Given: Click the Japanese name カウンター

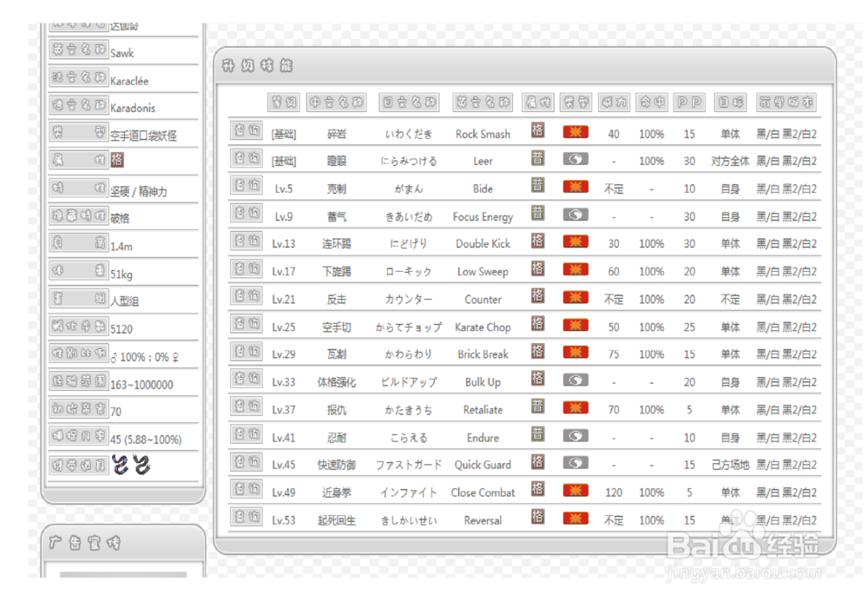Looking at the screenshot, I should click(409, 300).
